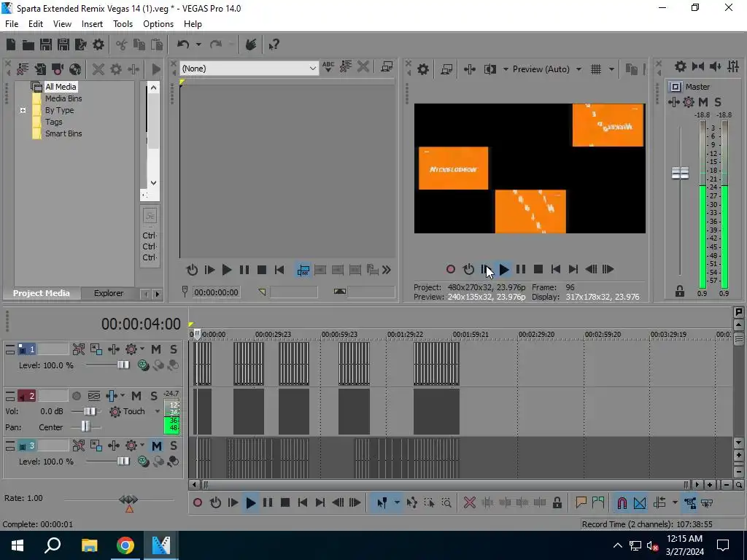Viewport: 747px width, 560px height.
Task: Click the What's This help icon
Action: tap(274, 44)
